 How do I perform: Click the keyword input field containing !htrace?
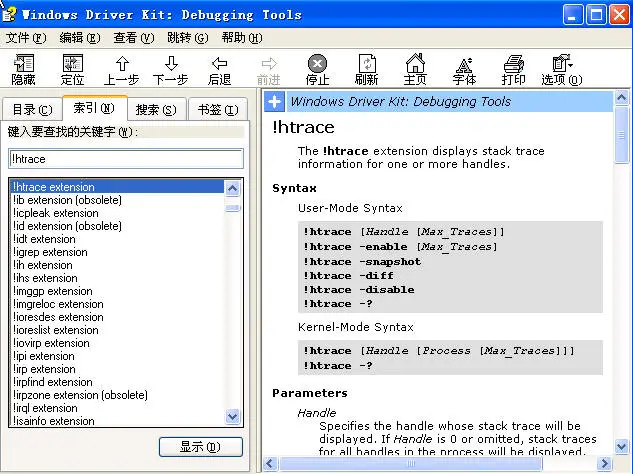pos(126,159)
